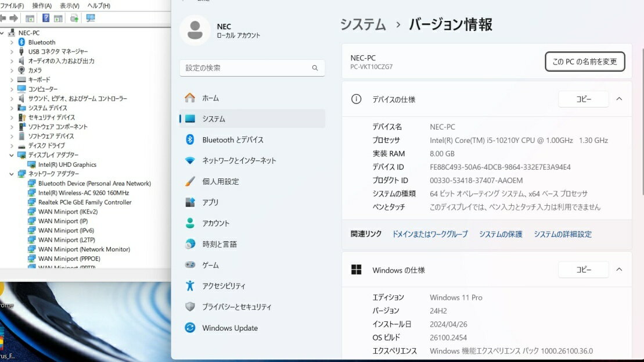Collapse the ディスプレイ アダプター node

12,155
